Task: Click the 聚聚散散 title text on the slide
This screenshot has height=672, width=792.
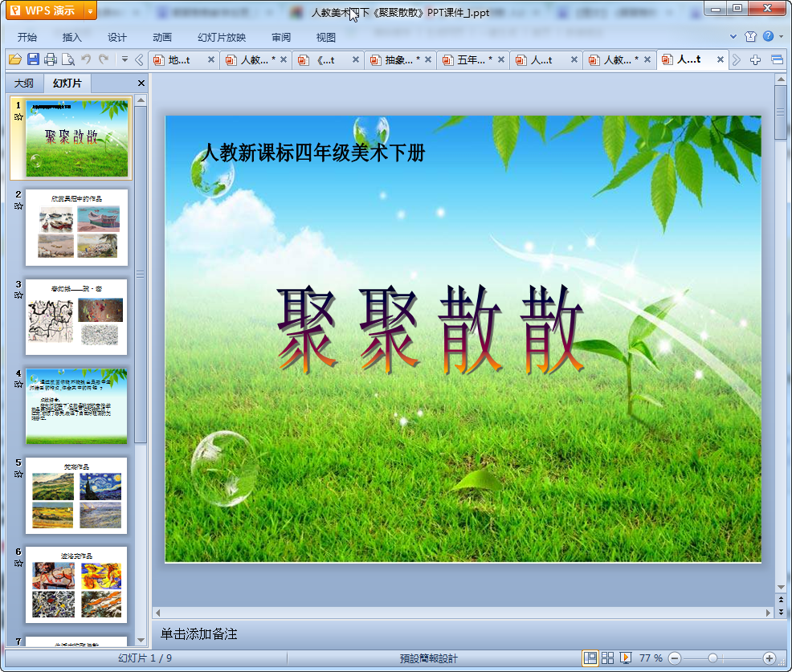Action: [431, 329]
